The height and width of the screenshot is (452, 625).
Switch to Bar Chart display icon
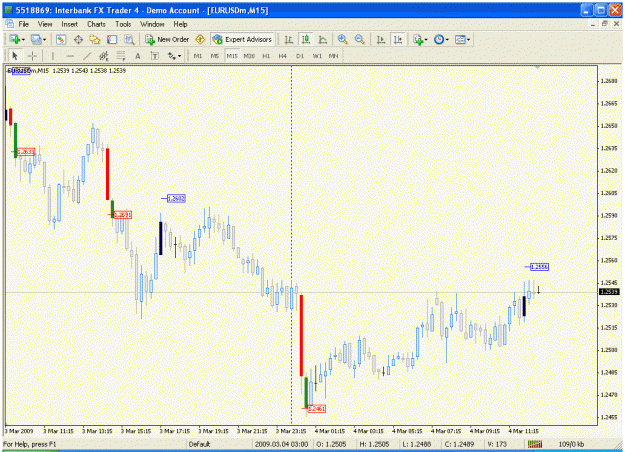click(x=289, y=39)
